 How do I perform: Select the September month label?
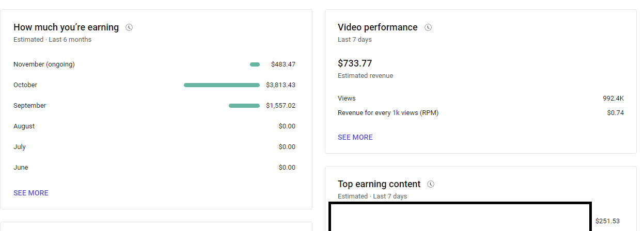(29, 106)
